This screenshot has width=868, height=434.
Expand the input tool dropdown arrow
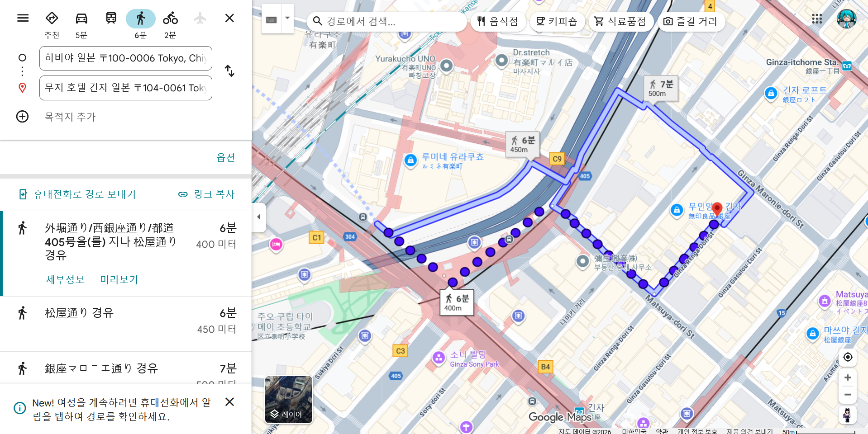tap(287, 19)
